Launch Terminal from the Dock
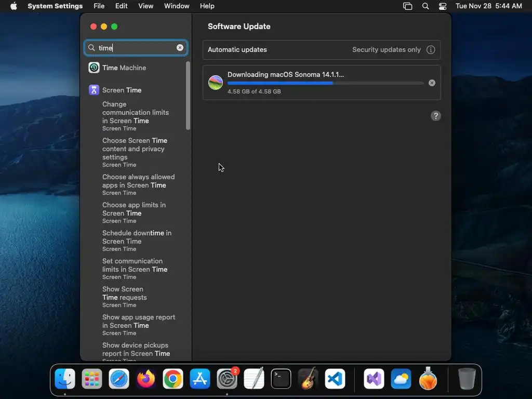The width and height of the screenshot is (532, 399). 281,379
